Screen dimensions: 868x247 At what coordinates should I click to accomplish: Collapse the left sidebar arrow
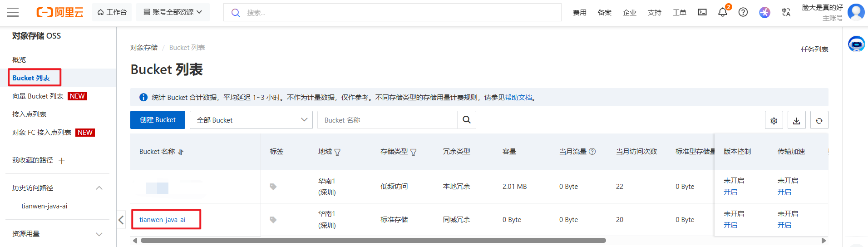(x=121, y=220)
